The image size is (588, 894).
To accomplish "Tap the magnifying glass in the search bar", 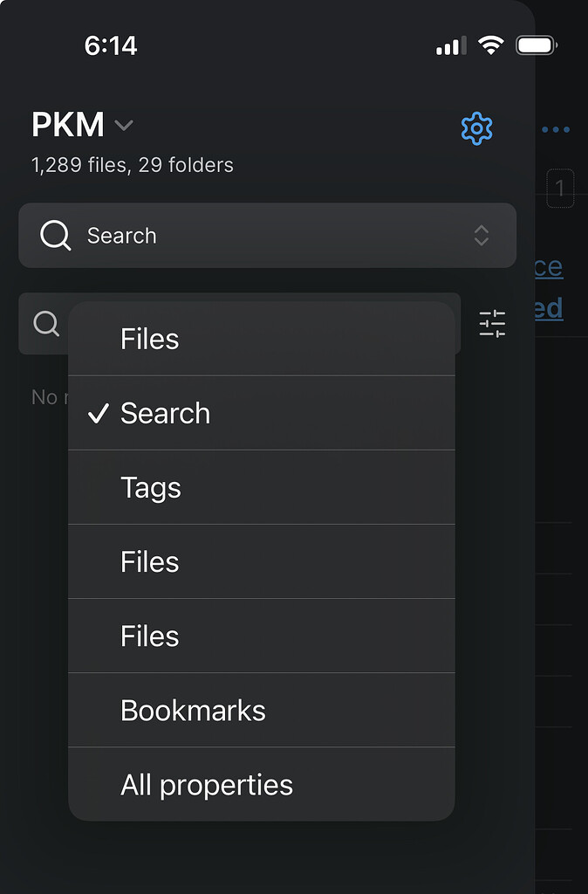I will [x=55, y=235].
